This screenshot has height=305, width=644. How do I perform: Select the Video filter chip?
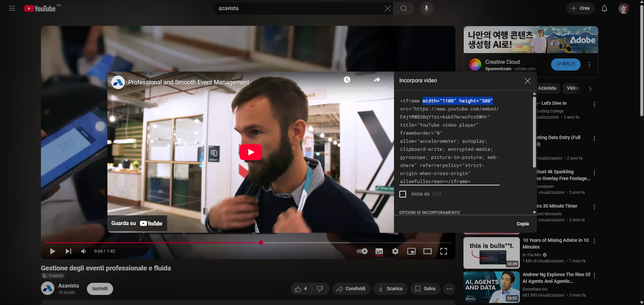[573, 88]
